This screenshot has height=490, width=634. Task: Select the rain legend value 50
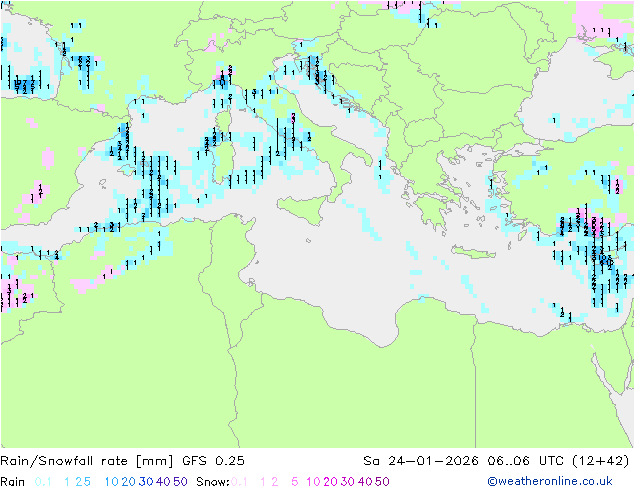(180, 482)
